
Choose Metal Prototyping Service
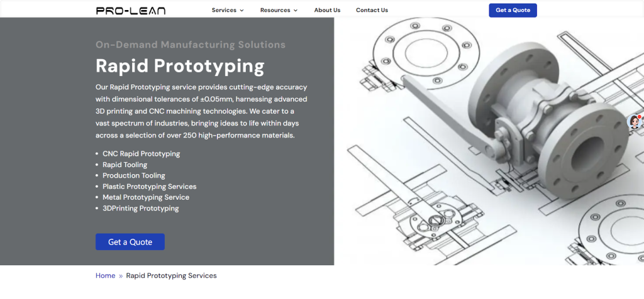click(x=145, y=197)
